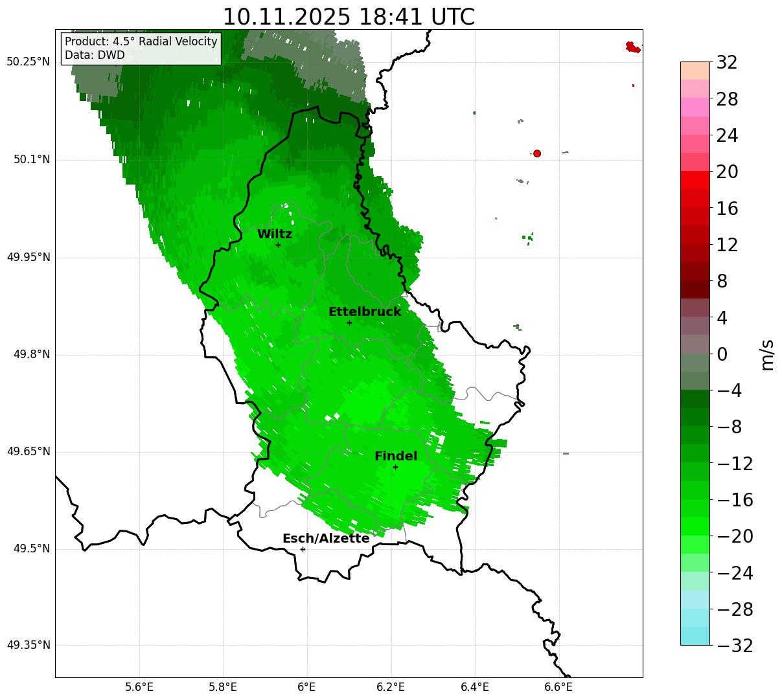
Task: Click the 49.8°N latitude label
Action: click(32, 355)
